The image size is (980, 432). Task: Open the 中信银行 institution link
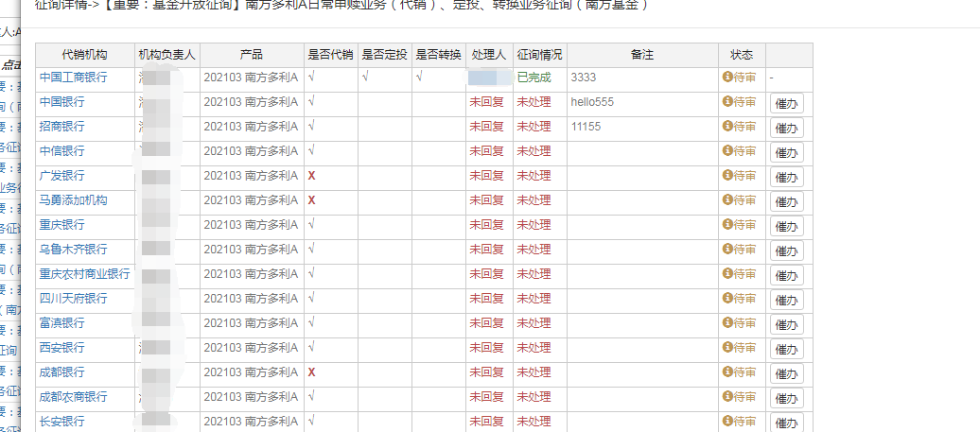pos(61,151)
